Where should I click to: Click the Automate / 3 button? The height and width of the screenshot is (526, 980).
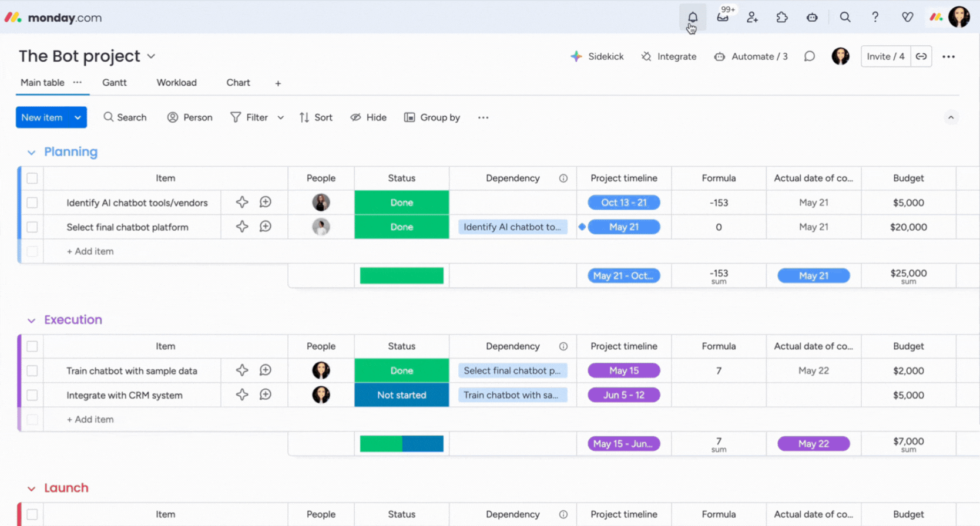751,56
